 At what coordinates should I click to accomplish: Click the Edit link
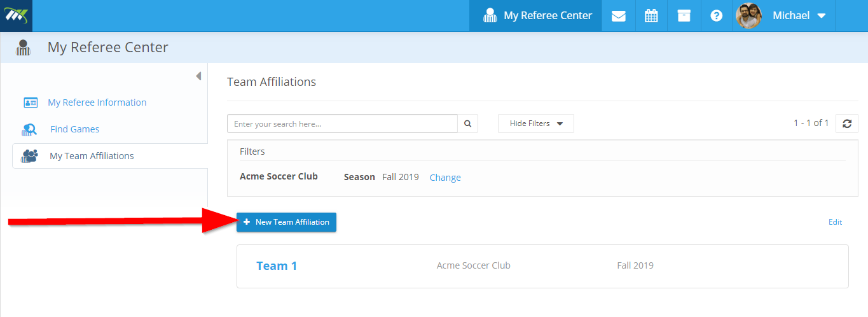click(835, 222)
